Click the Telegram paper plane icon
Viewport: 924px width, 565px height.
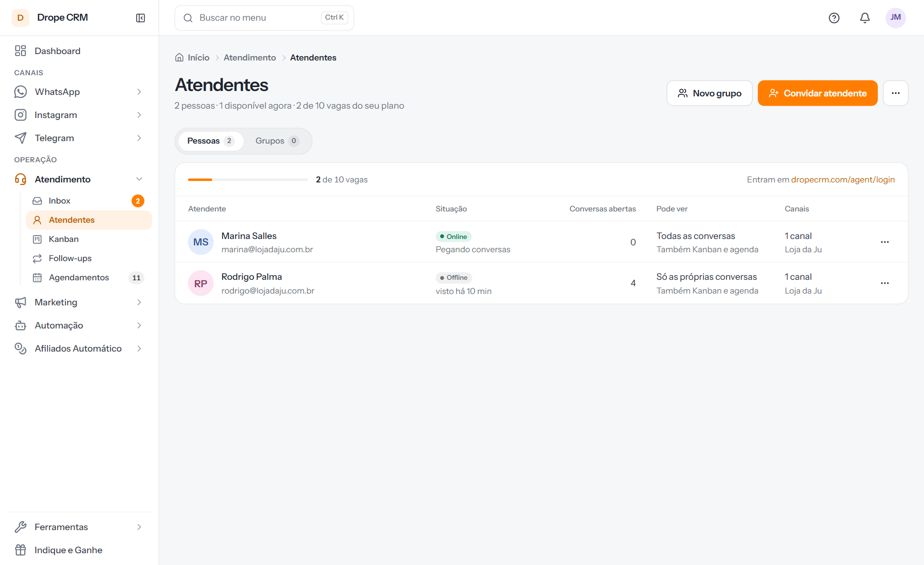tap(21, 138)
